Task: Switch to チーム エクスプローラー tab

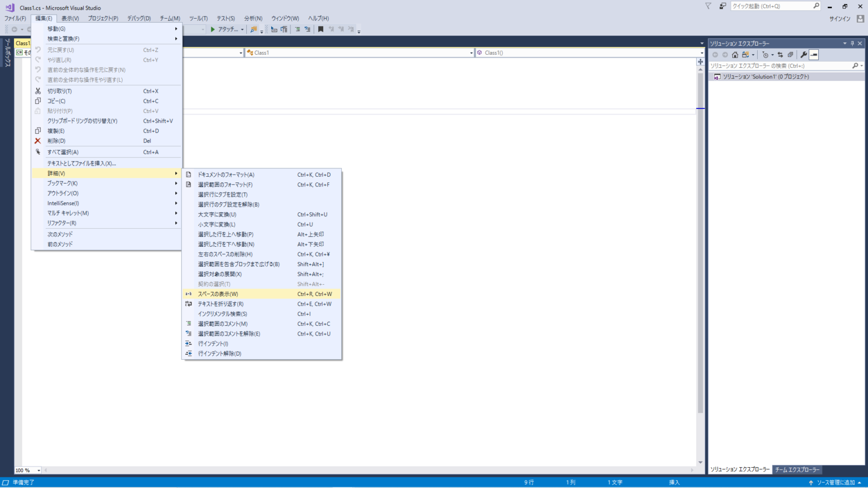Action: coord(797,469)
